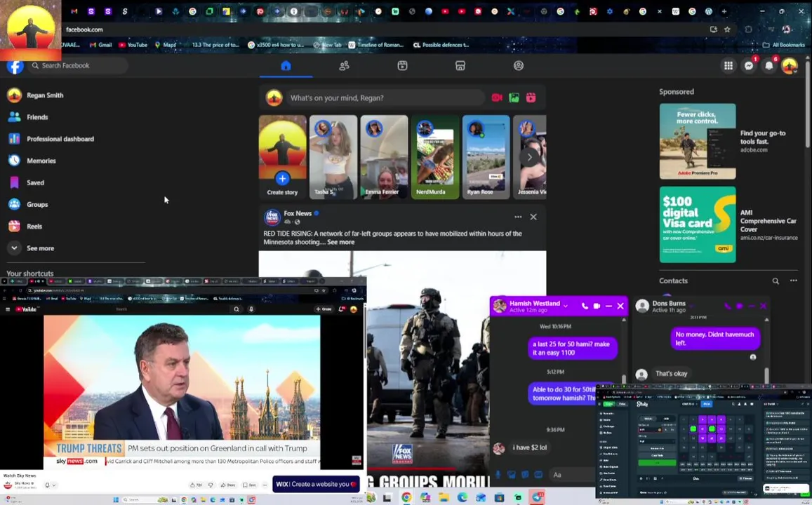Open the Facebook Marketplace tab
The height and width of the screenshot is (505, 812).
460,66
